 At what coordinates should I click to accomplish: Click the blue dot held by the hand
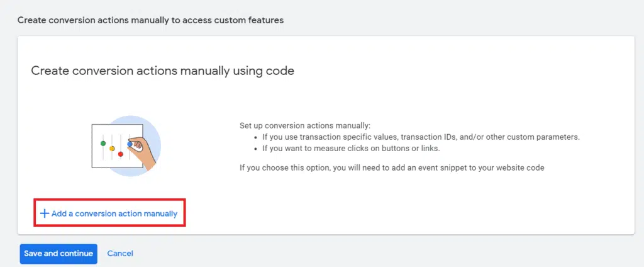(130, 144)
